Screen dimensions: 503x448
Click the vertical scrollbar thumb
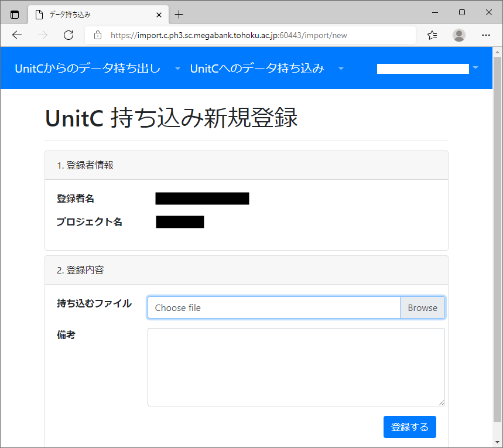point(497,240)
